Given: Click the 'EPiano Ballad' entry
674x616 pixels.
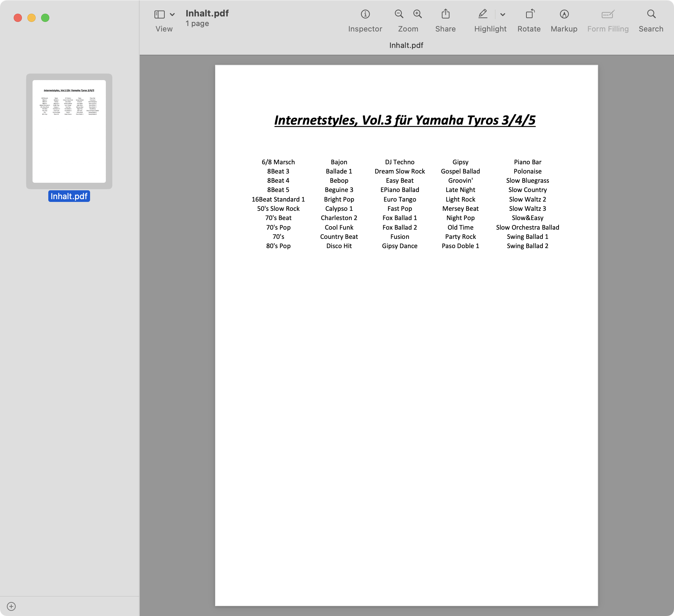Looking at the screenshot, I should pos(400,190).
